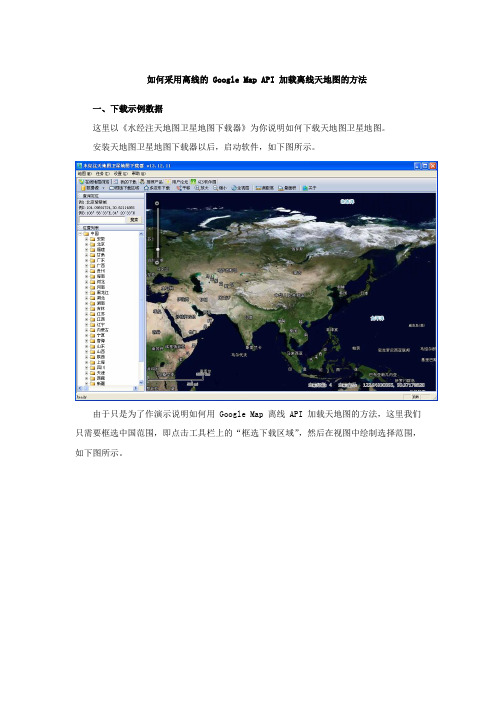Collapse the 中国 root tree node
Image resolution: width=496 pixels, height=702 pixels.
pyautogui.click(x=81, y=234)
